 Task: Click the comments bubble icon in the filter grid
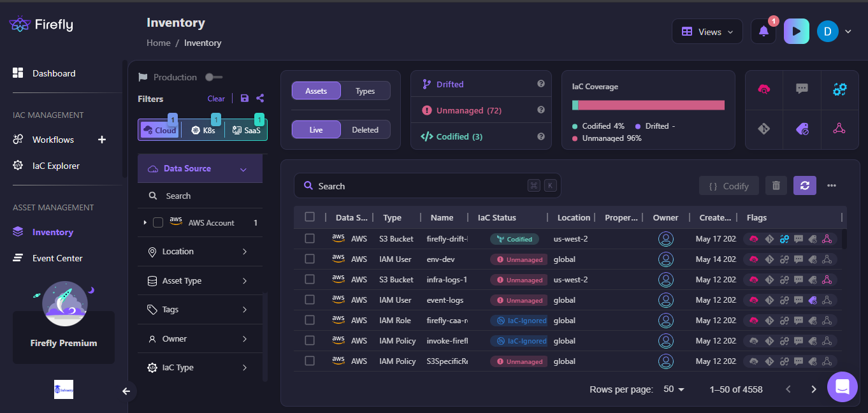coord(802,89)
